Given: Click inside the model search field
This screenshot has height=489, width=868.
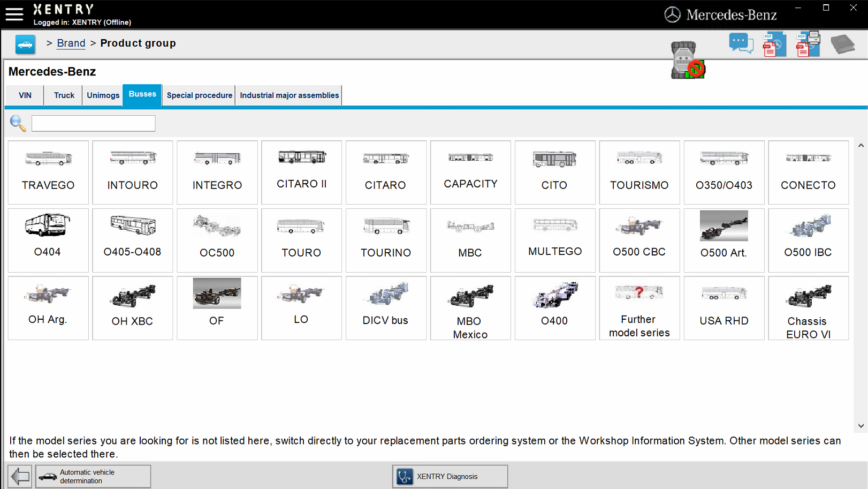Looking at the screenshot, I should pos(93,123).
